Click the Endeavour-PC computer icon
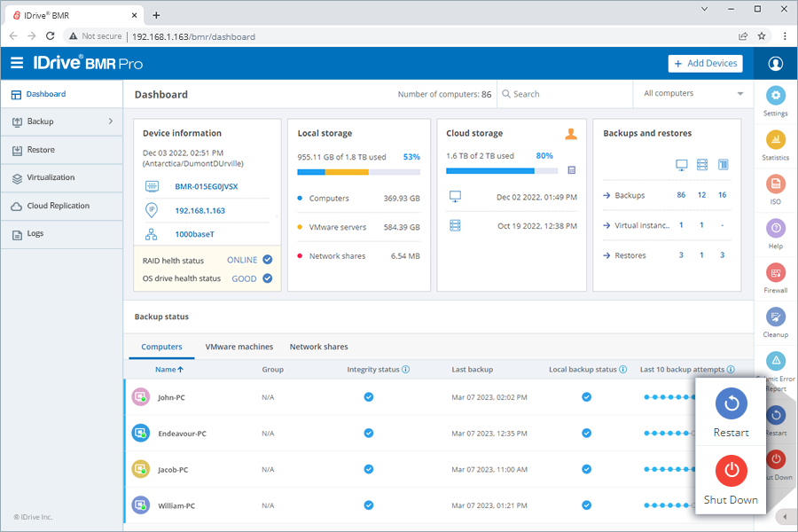The height and width of the screenshot is (532, 798). coord(141,434)
